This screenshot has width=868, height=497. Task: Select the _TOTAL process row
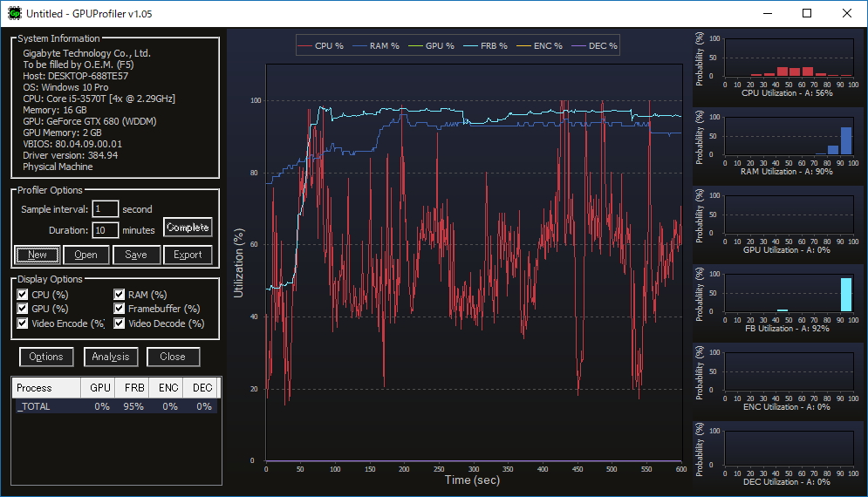(116, 406)
